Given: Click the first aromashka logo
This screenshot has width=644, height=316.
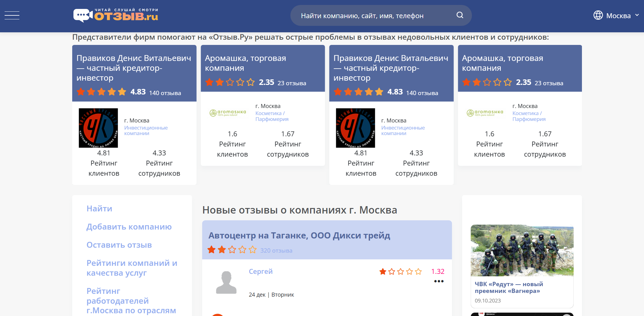Looking at the screenshot, I should click(x=228, y=113).
